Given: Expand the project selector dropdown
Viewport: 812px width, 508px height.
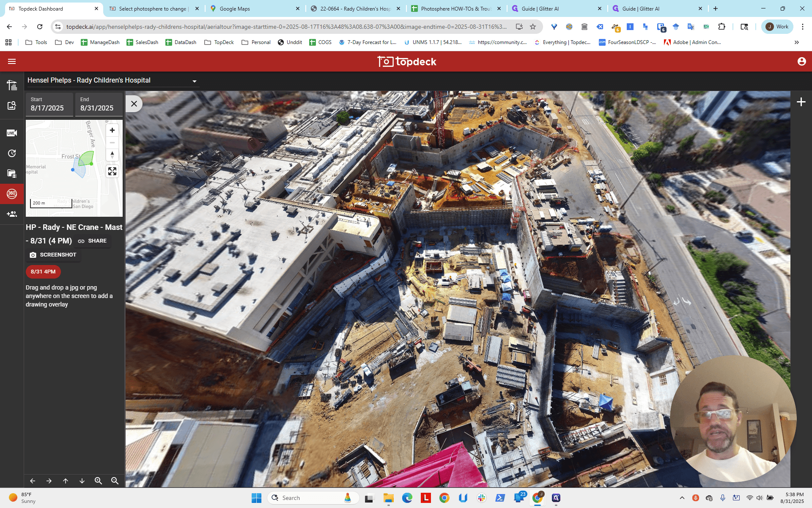Looking at the screenshot, I should click(x=195, y=81).
